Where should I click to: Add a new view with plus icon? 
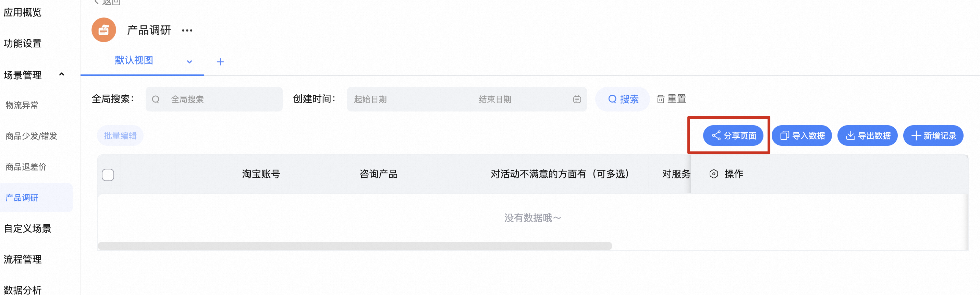(220, 62)
